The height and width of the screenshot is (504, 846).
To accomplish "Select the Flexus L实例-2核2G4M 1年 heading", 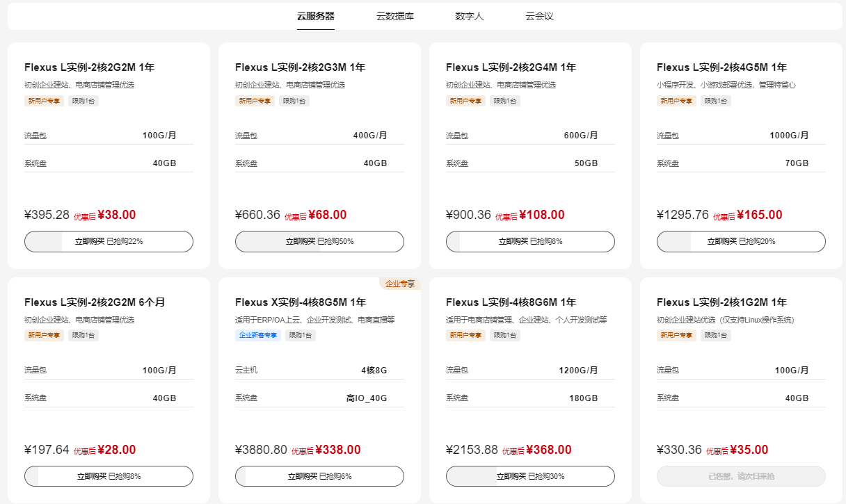I will 511,67.
